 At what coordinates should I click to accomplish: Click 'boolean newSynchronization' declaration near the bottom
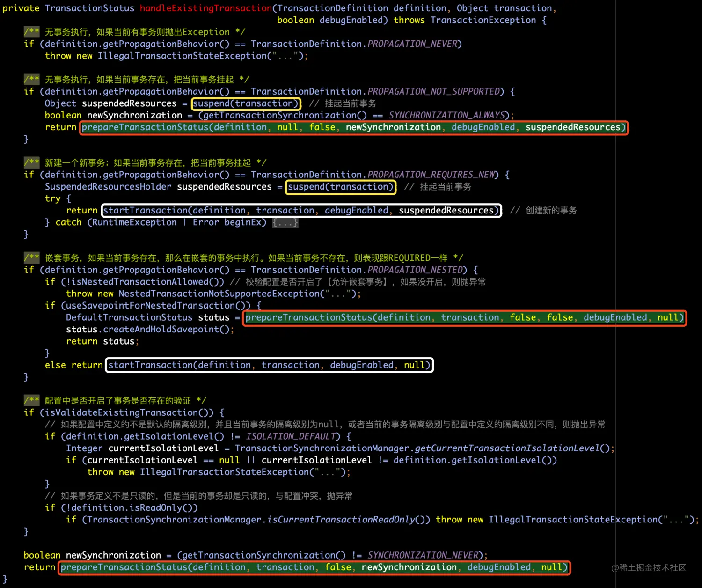point(92,556)
